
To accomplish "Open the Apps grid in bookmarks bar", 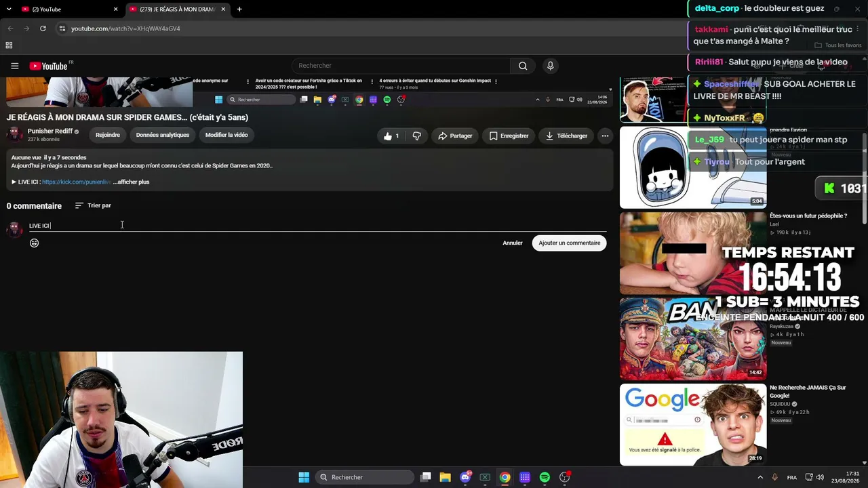I will click(x=9, y=45).
